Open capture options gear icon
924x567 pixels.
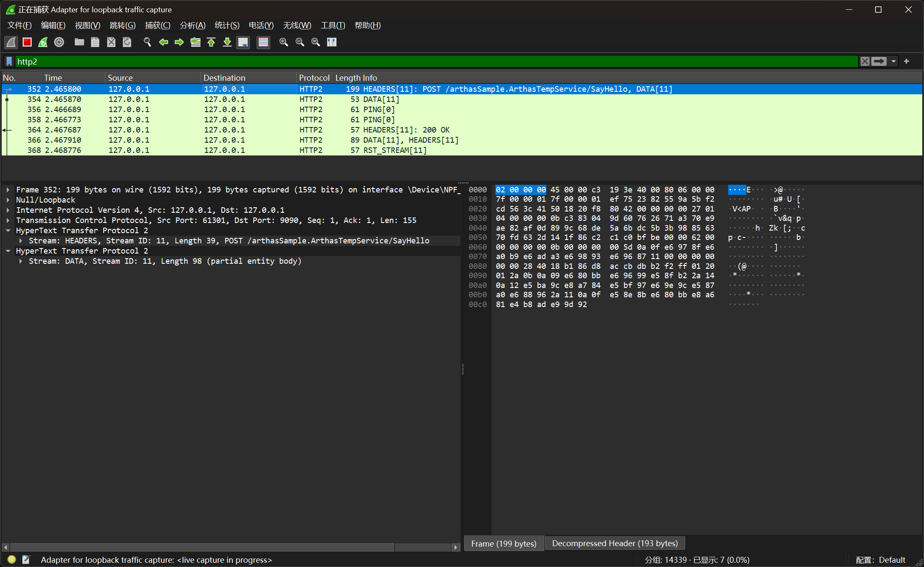pos(59,42)
